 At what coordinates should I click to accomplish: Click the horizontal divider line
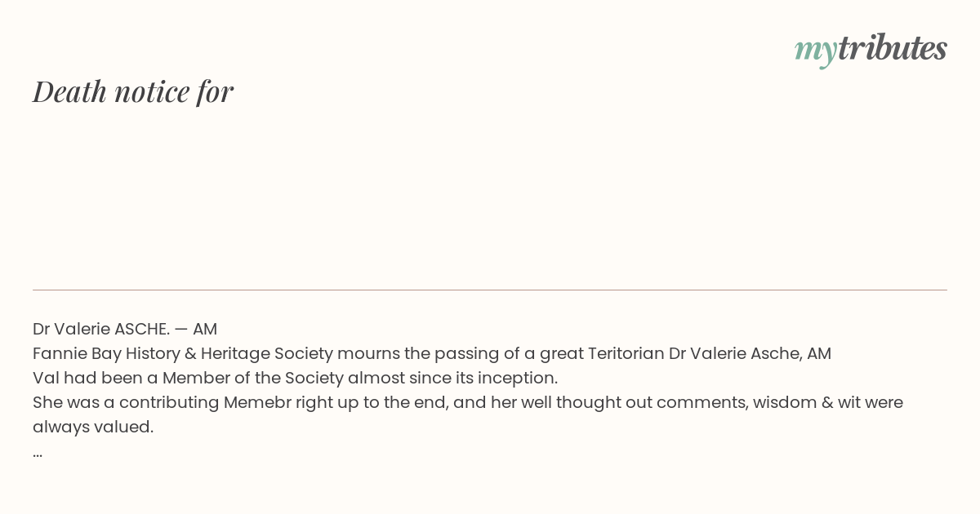point(490,290)
